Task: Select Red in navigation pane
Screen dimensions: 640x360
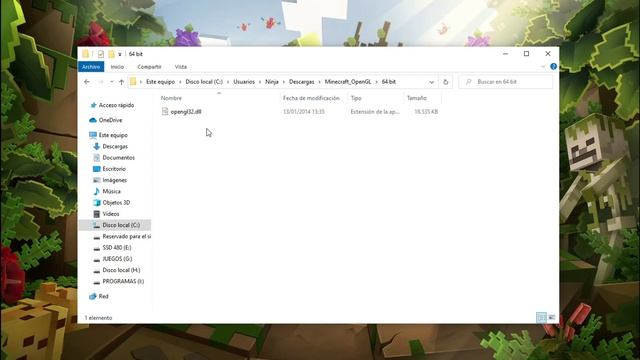Action: coord(103,296)
